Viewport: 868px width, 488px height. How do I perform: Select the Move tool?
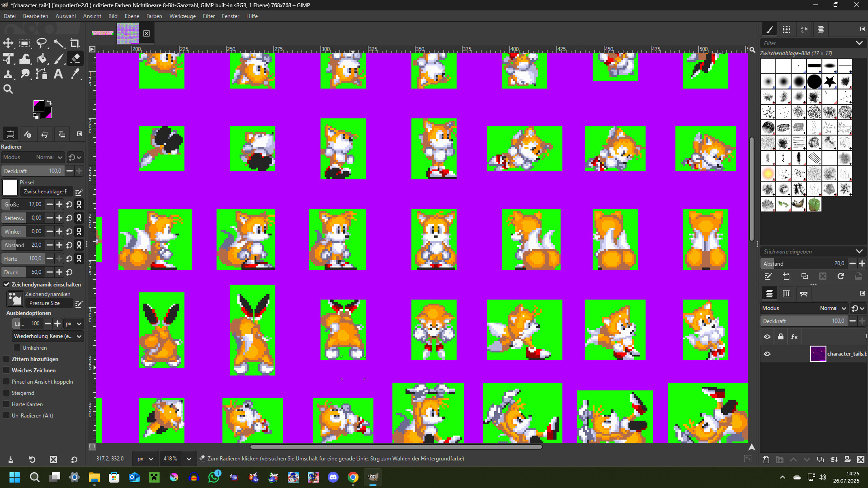[8, 43]
